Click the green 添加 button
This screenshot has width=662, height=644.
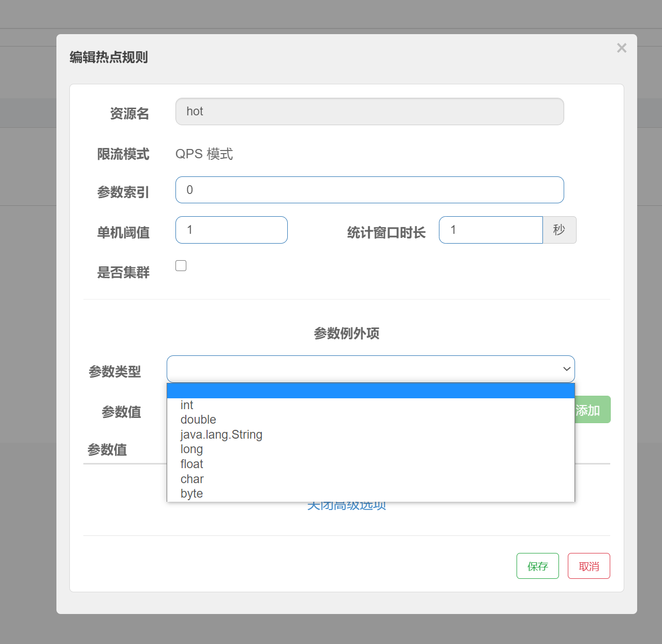592,410
